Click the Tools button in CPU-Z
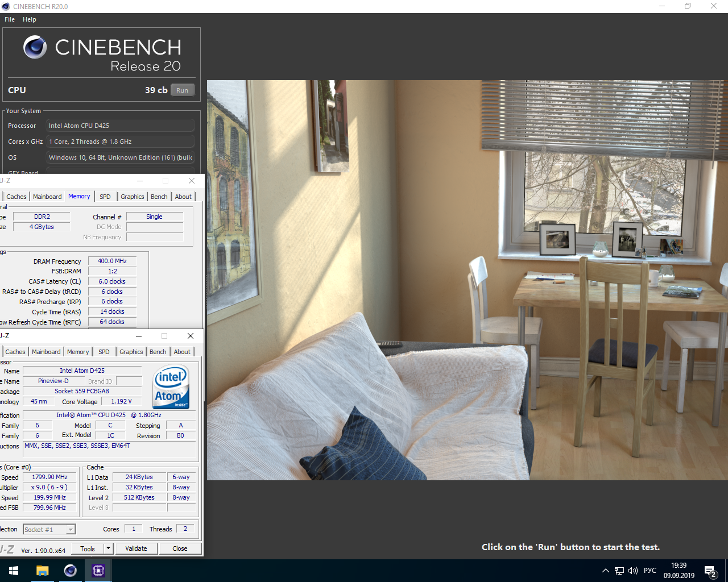 (x=88, y=548)
